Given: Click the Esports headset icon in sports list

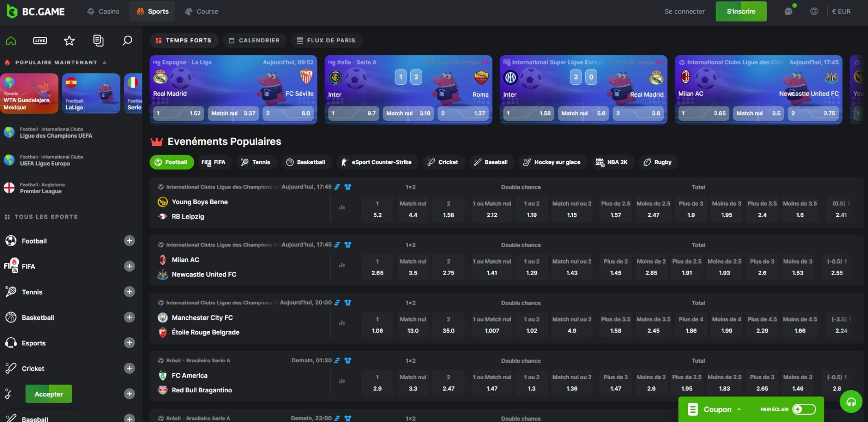Looking at the screenshot, I should click(11, 343).
